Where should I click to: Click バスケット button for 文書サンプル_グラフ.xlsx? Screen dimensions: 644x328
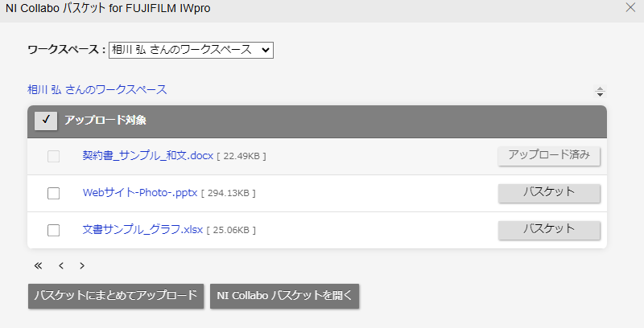pos(549,230)
